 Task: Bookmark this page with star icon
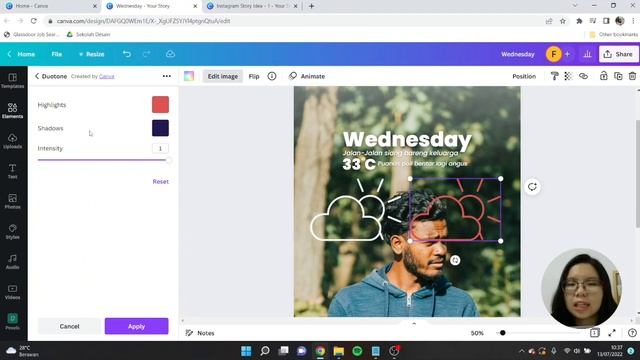[563, 21]
